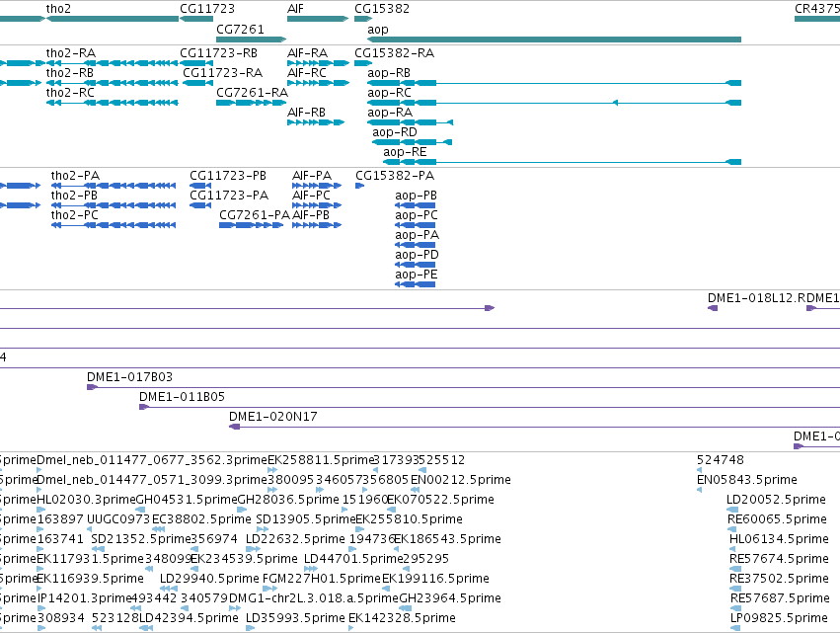Click the CG11723-PB protein label
This screenshot has height=633, width=840.
228,176
